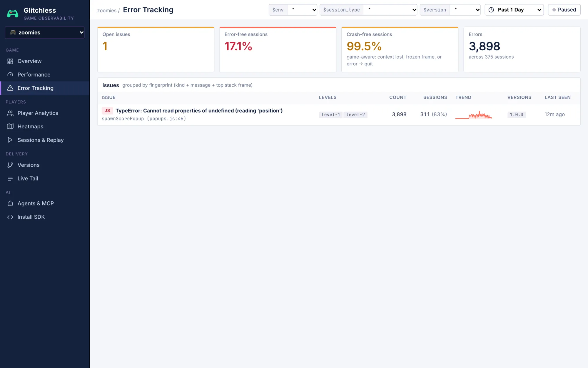Image resolution: width=588 pixels, height=368 pixels.
Task: Click the 1.0.0 version tag
Action: click(516, 115)
